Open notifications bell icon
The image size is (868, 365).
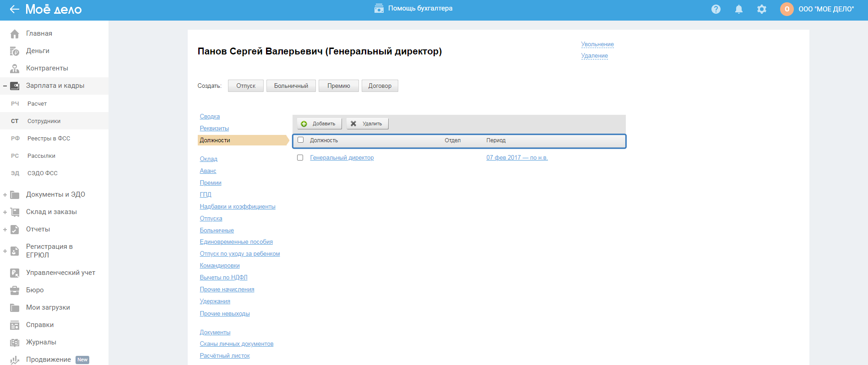[739, 9]
